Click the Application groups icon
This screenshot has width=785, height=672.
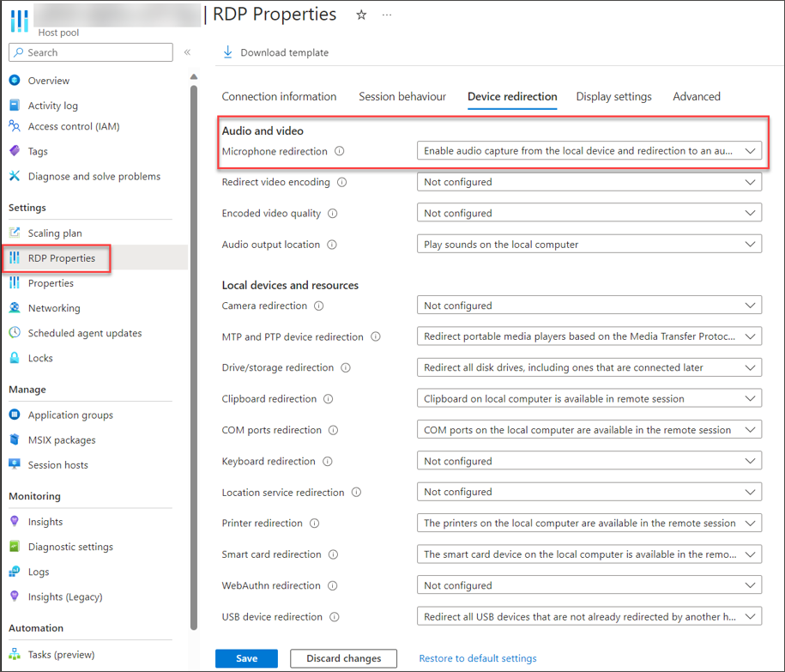[x=15, y=415]
